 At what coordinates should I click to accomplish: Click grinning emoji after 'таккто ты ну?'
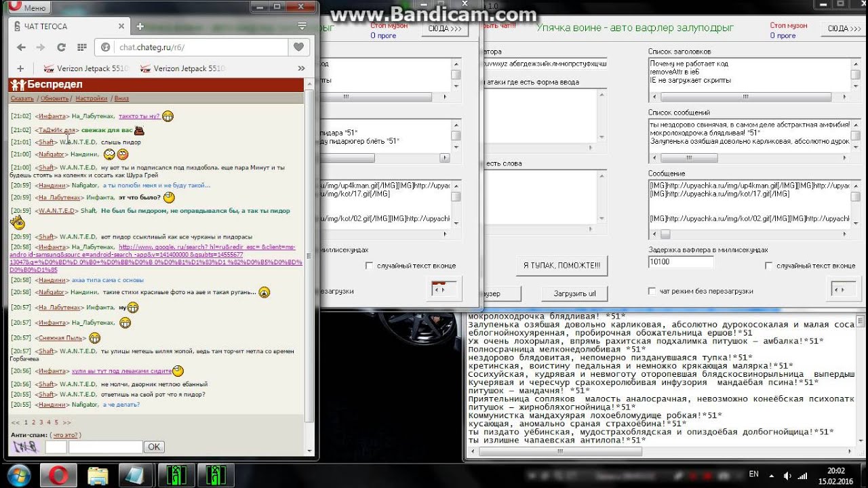pyautogui.click(x=167, y=116)
